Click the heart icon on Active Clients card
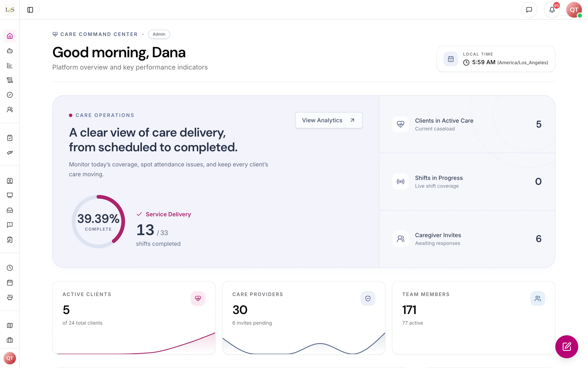The image size is (588, 368). click(x=198, y=298)
